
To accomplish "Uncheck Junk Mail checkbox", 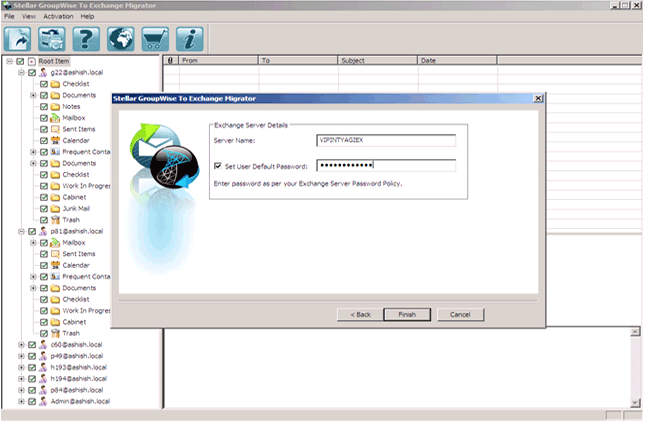I will [x=44, y=209].
